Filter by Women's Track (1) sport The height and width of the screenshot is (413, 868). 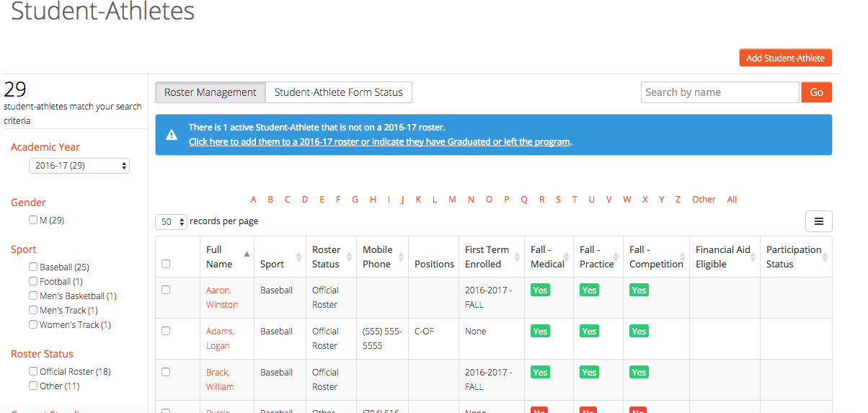tap(33, 324)
